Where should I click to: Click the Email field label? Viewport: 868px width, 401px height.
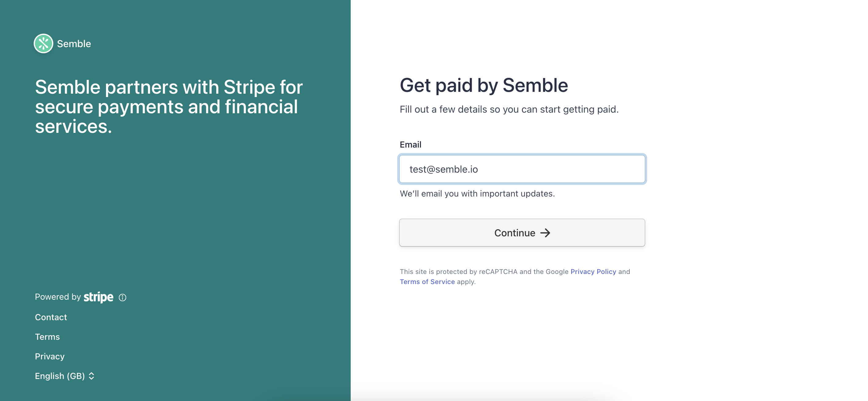pyautogui.click(x=410, y=144)
